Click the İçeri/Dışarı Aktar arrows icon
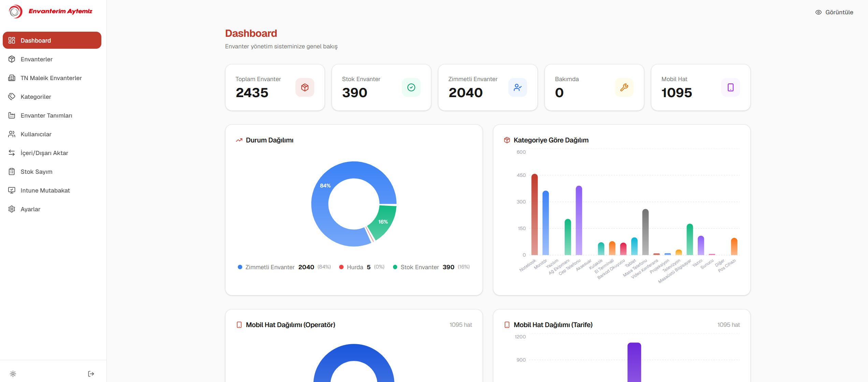The image size is (868, 382). tap(12, 153)
